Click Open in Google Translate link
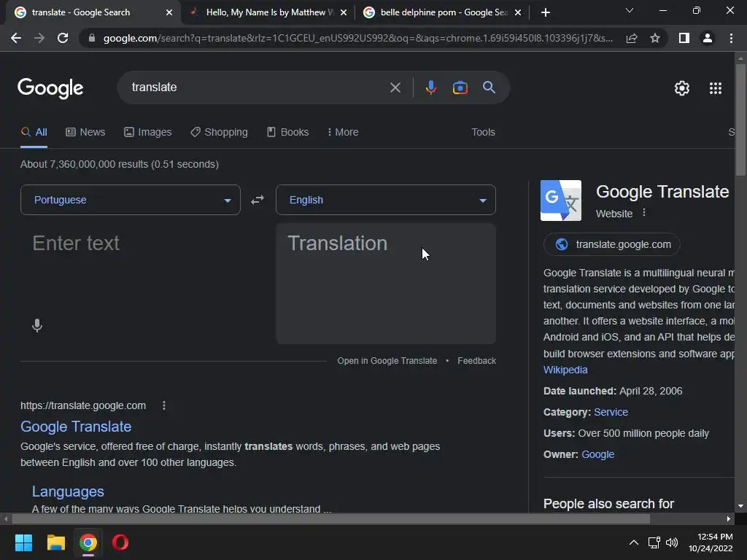 tap(387, 360)
